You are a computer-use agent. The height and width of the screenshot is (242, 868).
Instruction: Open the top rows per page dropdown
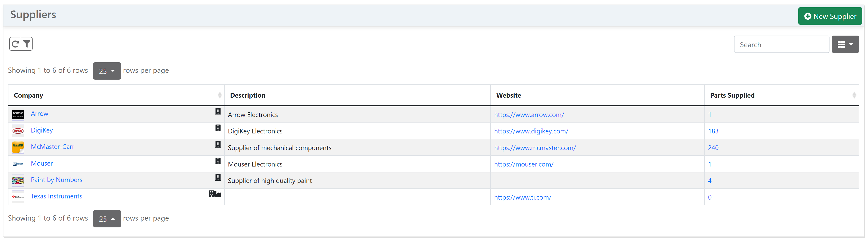(107, 71)
